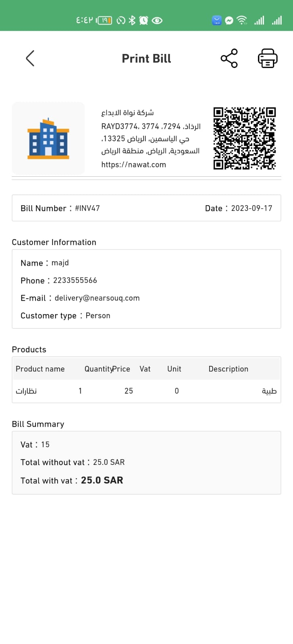
Task: Tap the Total with vat amount
Action: pyautogui.click(x=102, y=480)
